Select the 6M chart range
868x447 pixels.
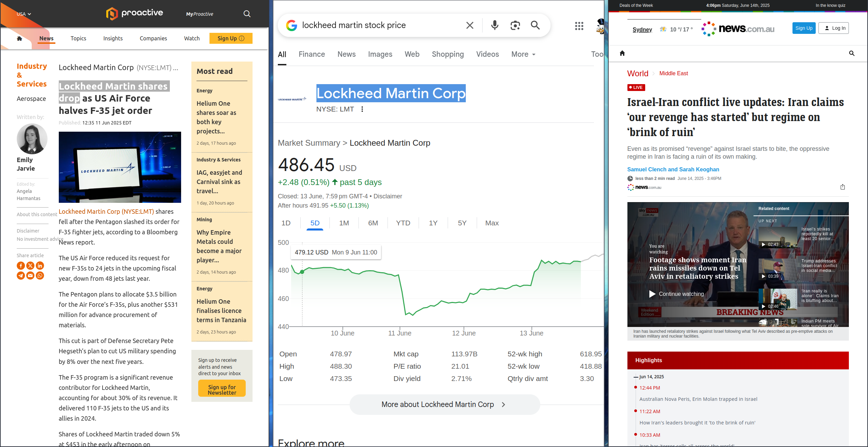click(x=373, y=223)
